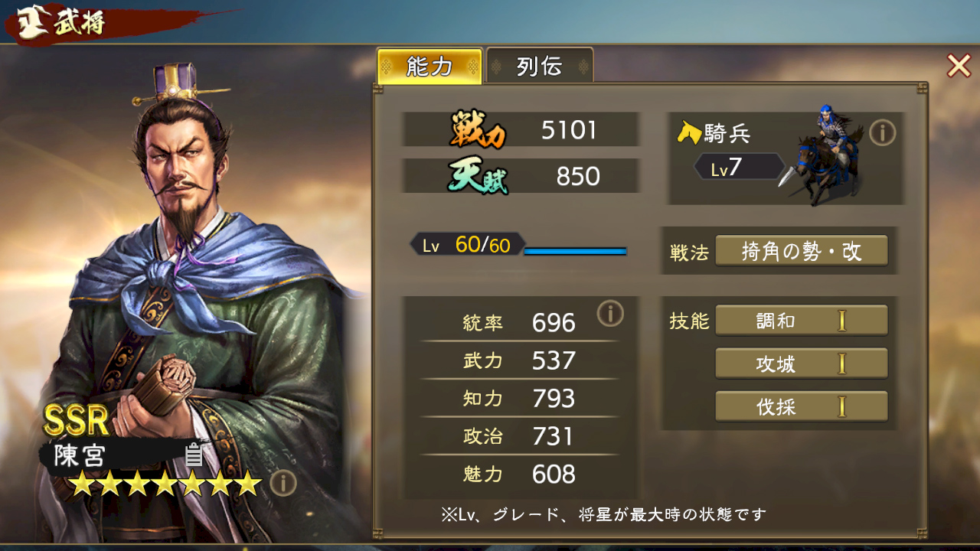980x551 pixels.
Task: Show info icon beside stats list
Action: [610, 313]
